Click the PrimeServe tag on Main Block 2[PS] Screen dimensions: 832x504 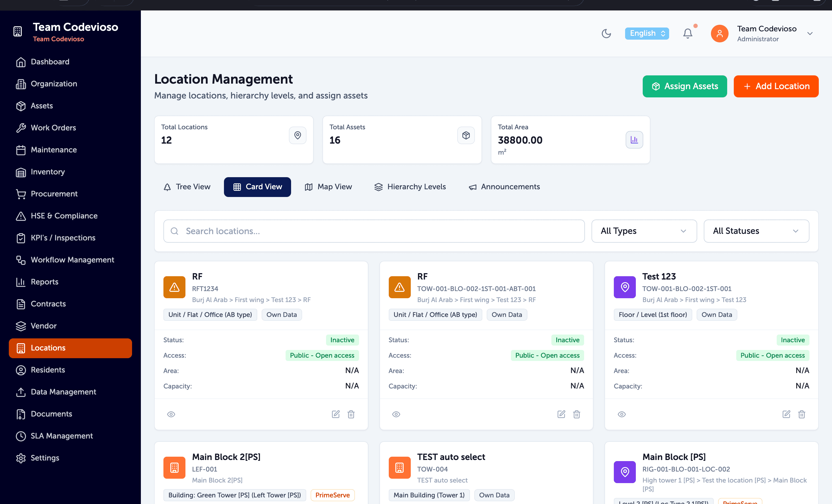[333, 495]
